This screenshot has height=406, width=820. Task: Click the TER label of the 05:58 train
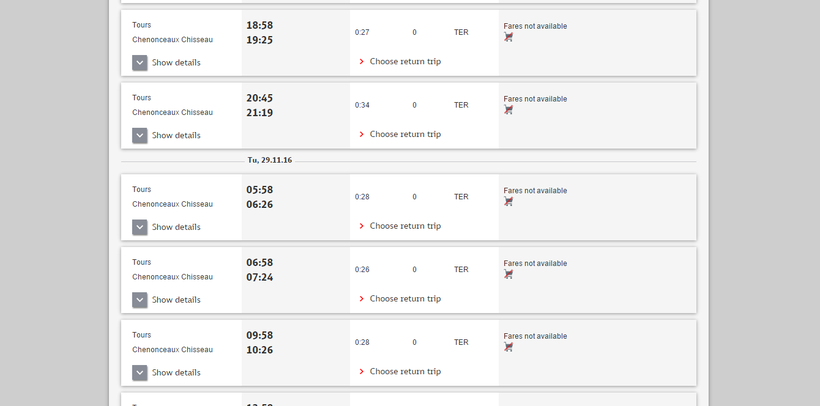pyautogui.click(x=461, y=197)
